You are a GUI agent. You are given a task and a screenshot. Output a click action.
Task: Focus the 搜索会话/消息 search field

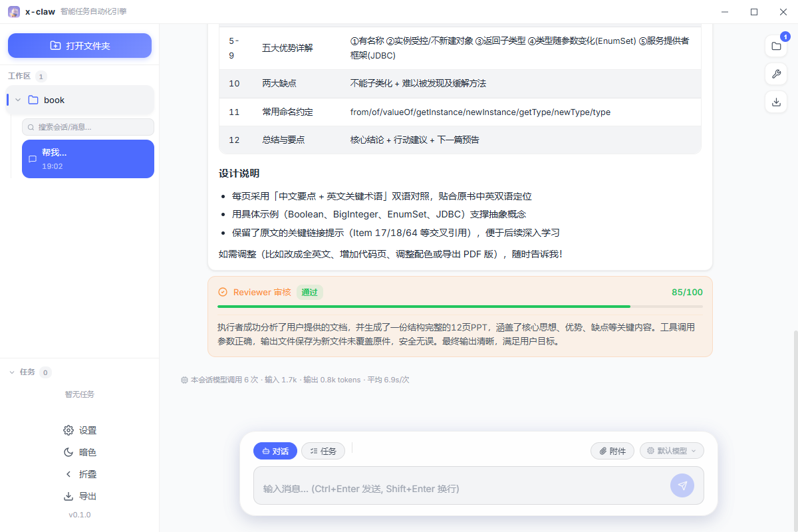click(x=88, y=126)
